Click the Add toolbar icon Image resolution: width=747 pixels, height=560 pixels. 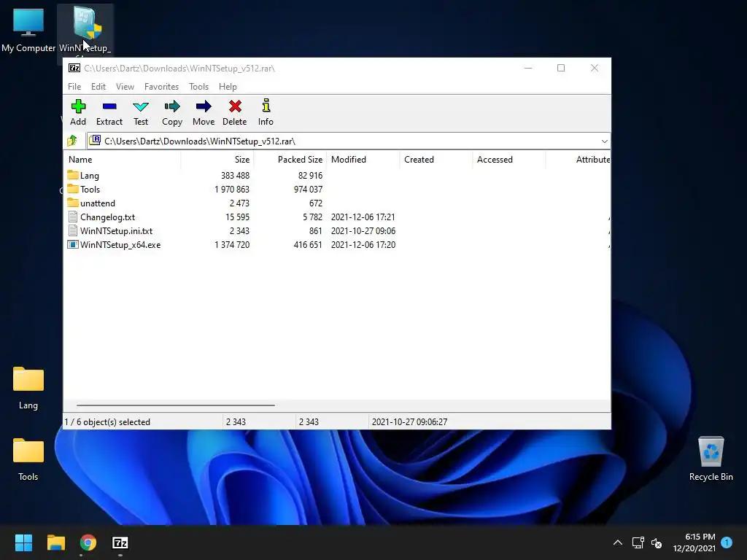[78, 106]
